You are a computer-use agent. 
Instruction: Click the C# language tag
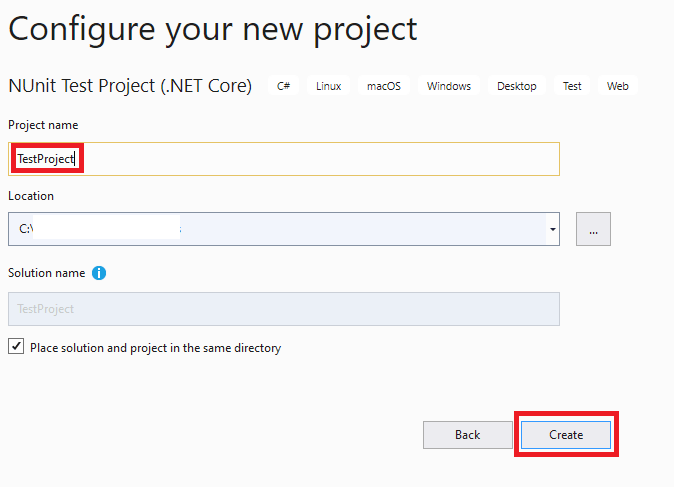tap(284, 86)
